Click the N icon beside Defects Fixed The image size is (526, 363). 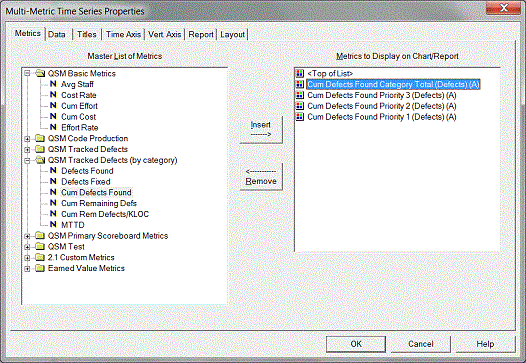53,181
